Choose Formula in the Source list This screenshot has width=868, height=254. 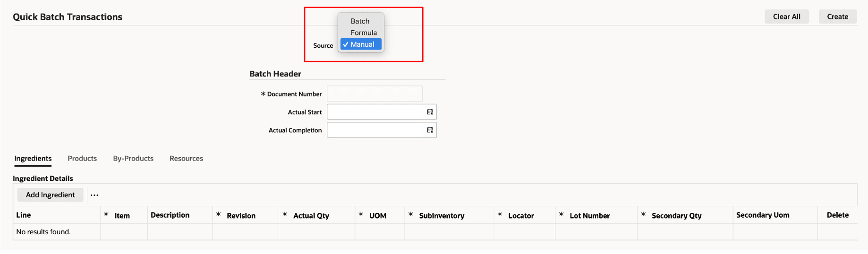(363, 33)
